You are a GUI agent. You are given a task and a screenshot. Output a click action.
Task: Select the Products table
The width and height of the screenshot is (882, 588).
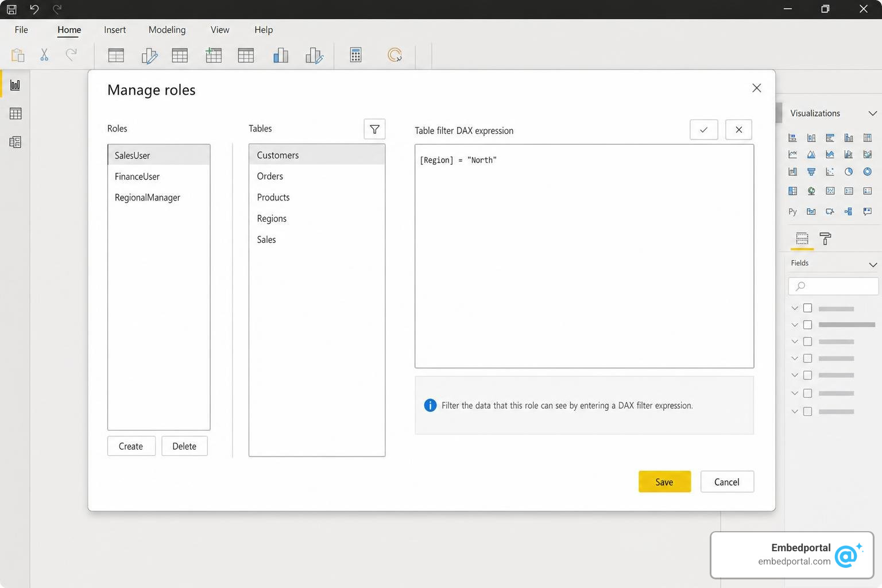pos(317,198)
